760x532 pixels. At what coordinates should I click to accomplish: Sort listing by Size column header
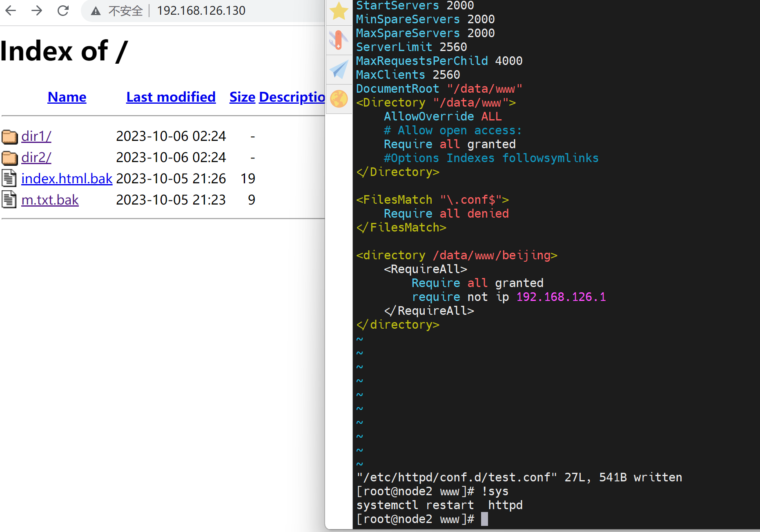click(242, 97)
